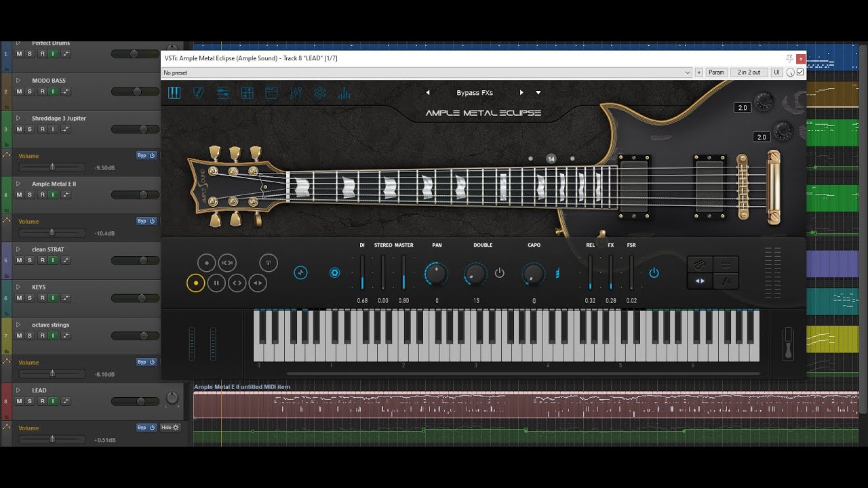Image resolution: width=868 pixels, height=488 pixels.
Task: Click the angle-brackets articulation button
Action: [x=237, y=283]
